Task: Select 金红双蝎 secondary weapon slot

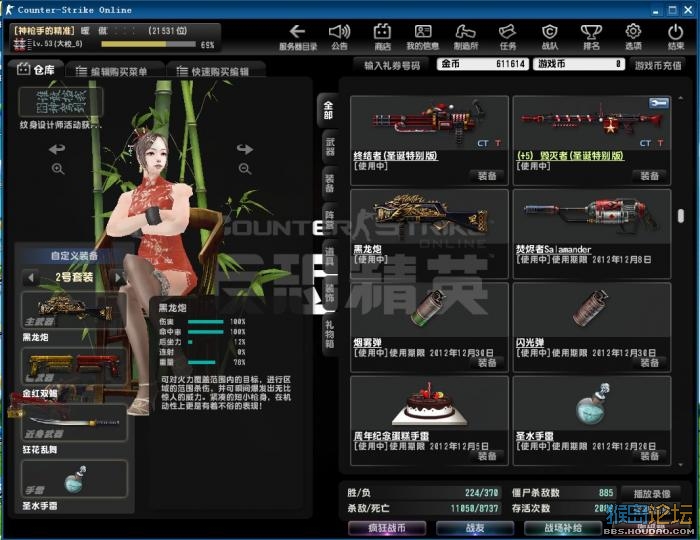Action: [74, 368]
